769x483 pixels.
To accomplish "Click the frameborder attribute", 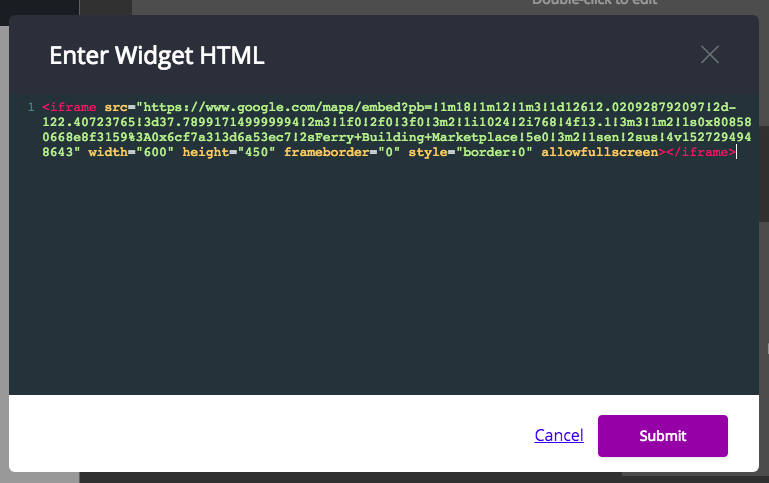I will [x=327, y=152].
